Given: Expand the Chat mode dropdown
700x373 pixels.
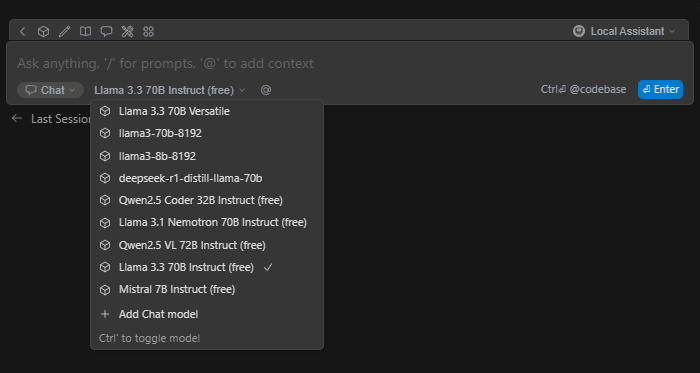Looking at the screenshot, I should point(50,90).
